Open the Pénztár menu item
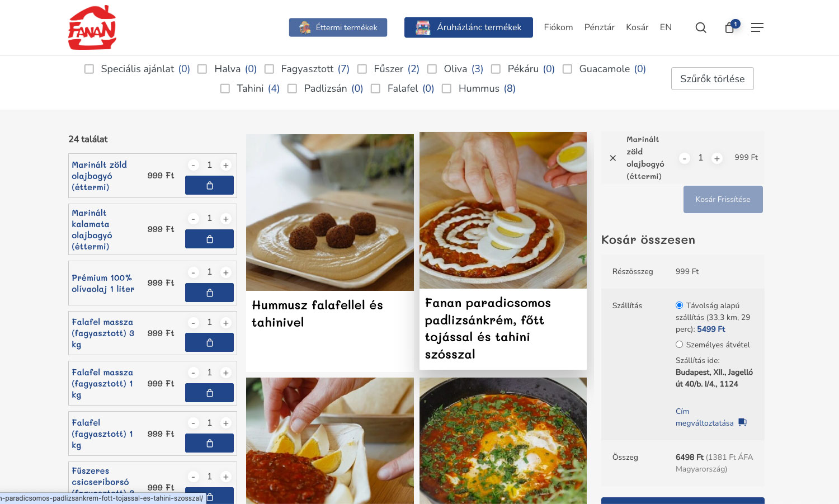Viewport: 839px width, 504px height. pos(599,27)
